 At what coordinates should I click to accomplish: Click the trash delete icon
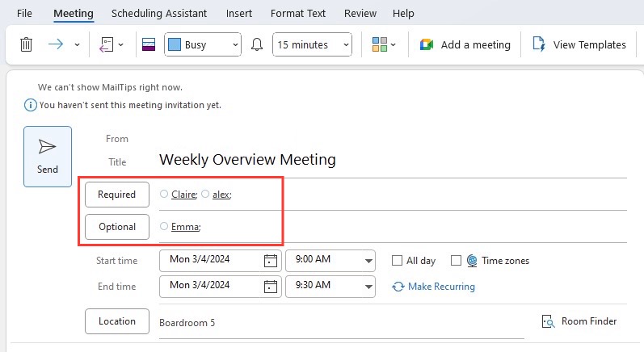pos(26,44)
